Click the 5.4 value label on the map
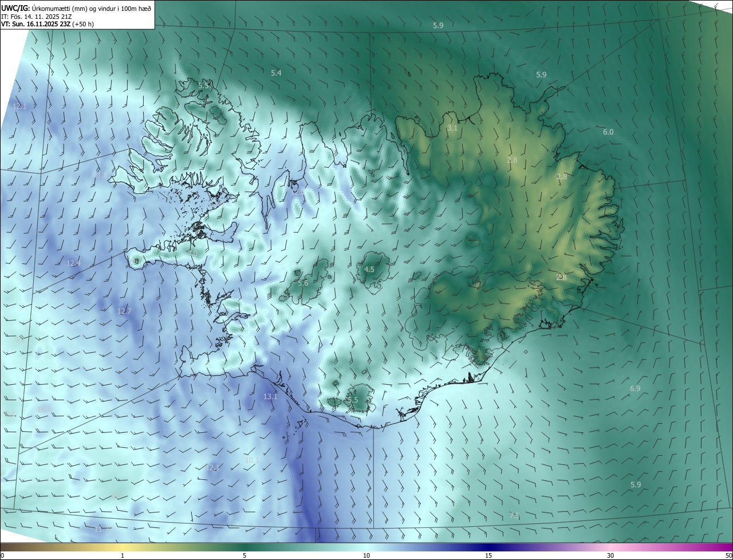Screen dimensions: 733x560 pos(276,73)
